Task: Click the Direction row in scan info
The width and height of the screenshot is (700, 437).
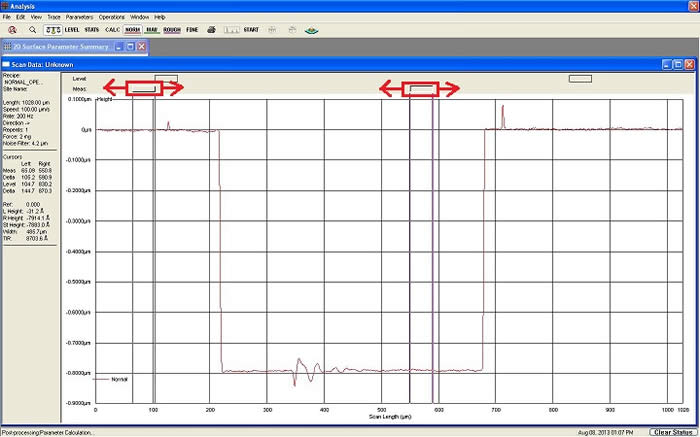Action: tap(16, 123)
